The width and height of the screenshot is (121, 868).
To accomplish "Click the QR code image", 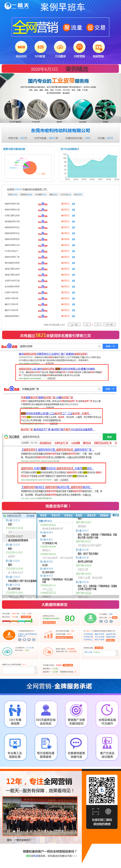I will [102, 790].
